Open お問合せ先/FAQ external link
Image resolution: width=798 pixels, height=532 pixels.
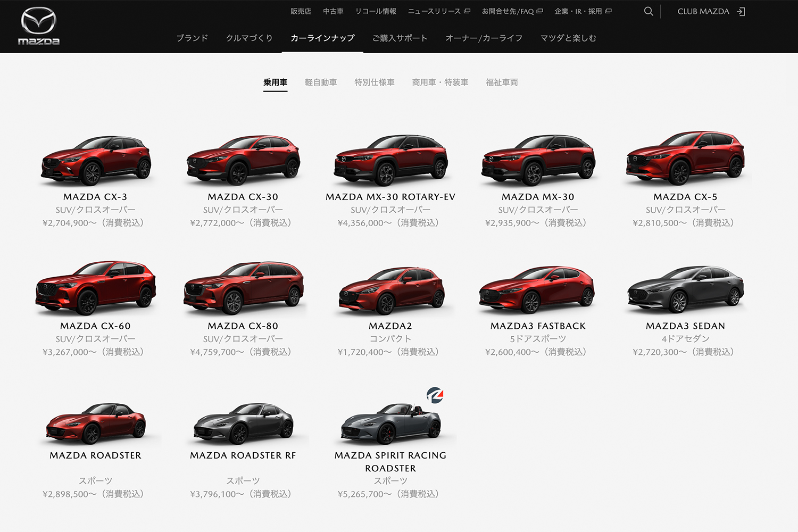click(512, 11)
